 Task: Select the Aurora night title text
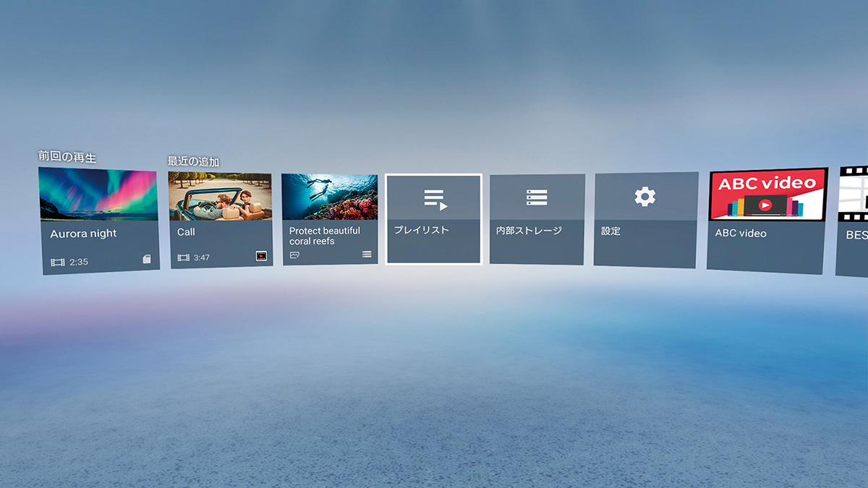coord(83,234)
